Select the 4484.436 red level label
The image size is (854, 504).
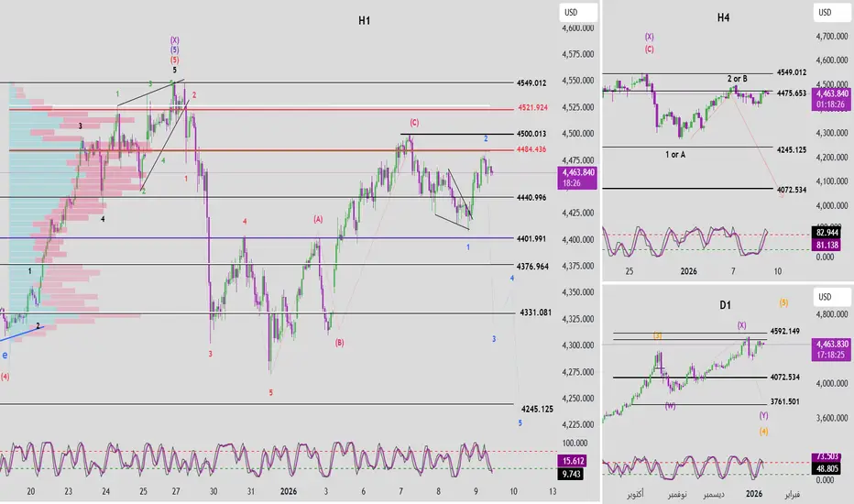click(x=531, y=149)
